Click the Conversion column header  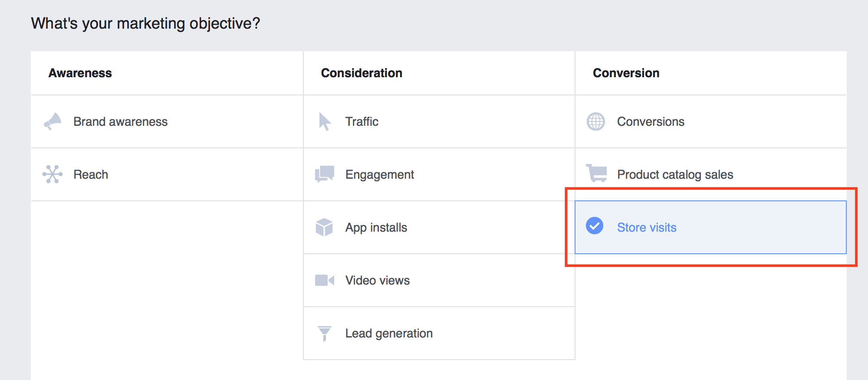click(626, 73)
